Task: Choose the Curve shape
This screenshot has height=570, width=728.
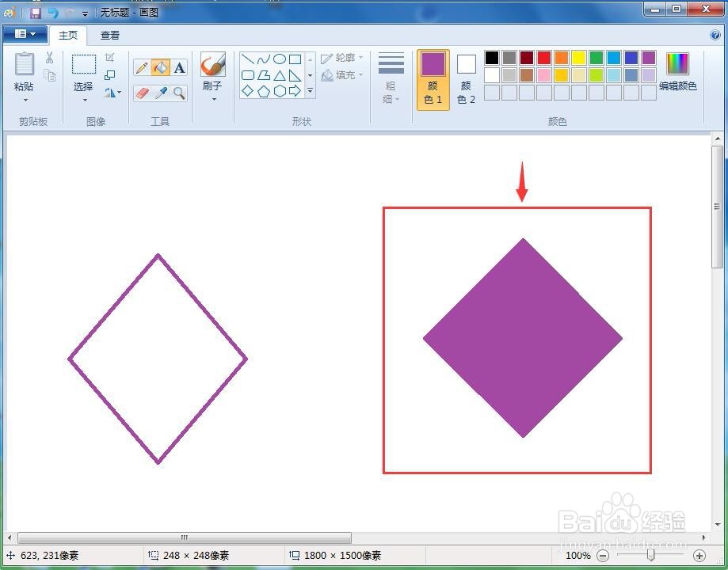Action: (x=264, y=59)
